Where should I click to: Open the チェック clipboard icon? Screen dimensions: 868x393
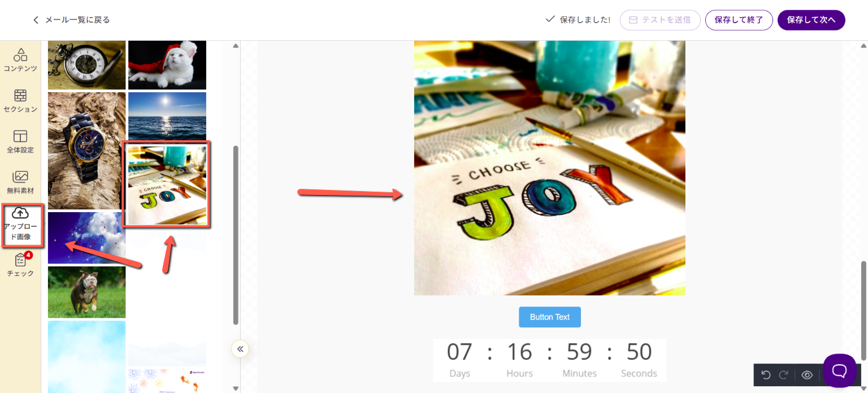pyautogui.click(x=20, y=260)
